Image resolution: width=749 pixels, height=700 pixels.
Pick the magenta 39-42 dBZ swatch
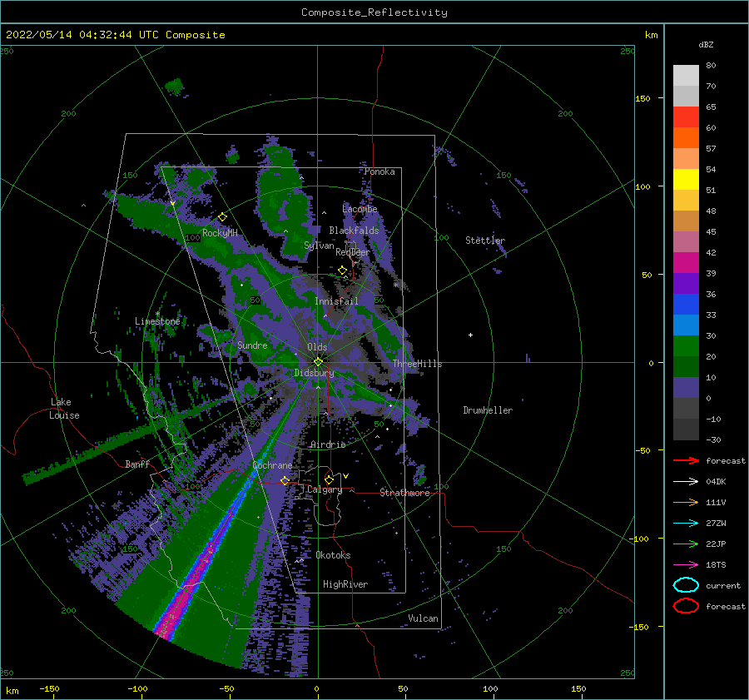pos(686,263)
